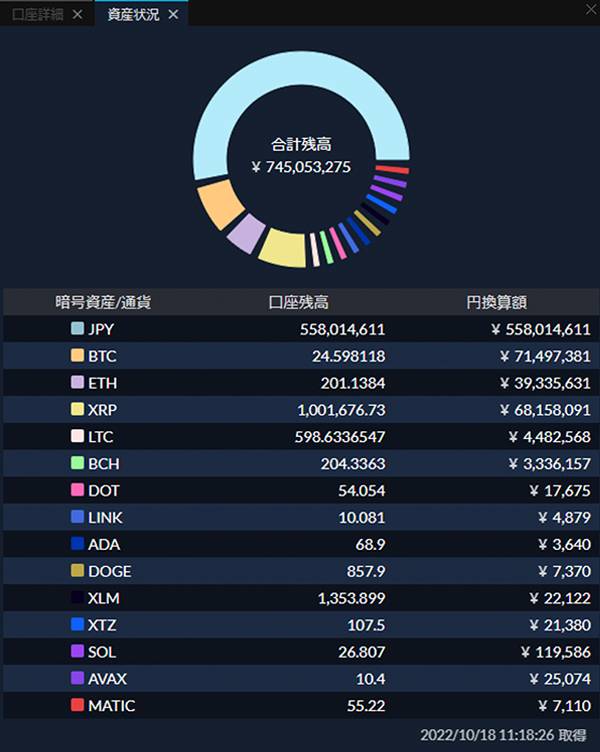Select the SOL row showing ¥ 119,586
This screenshot has width=600, height=752.
coord(301,652)
